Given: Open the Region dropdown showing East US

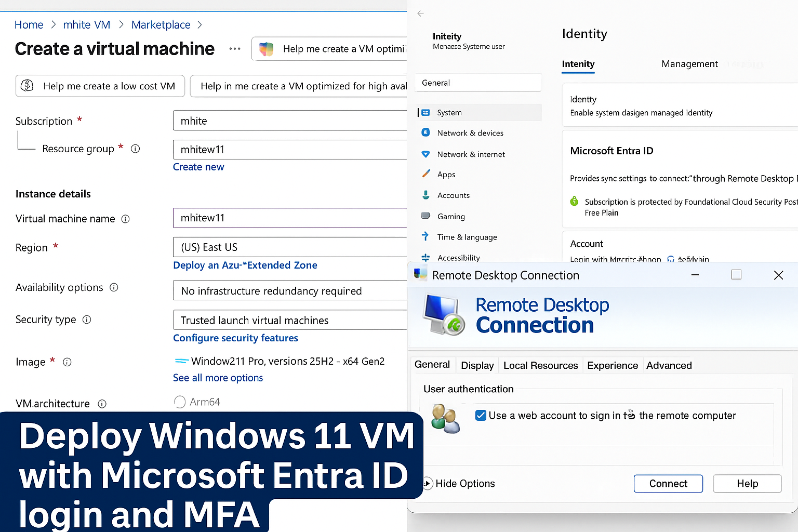Looking at the screenshot, I should coord(289,247).
